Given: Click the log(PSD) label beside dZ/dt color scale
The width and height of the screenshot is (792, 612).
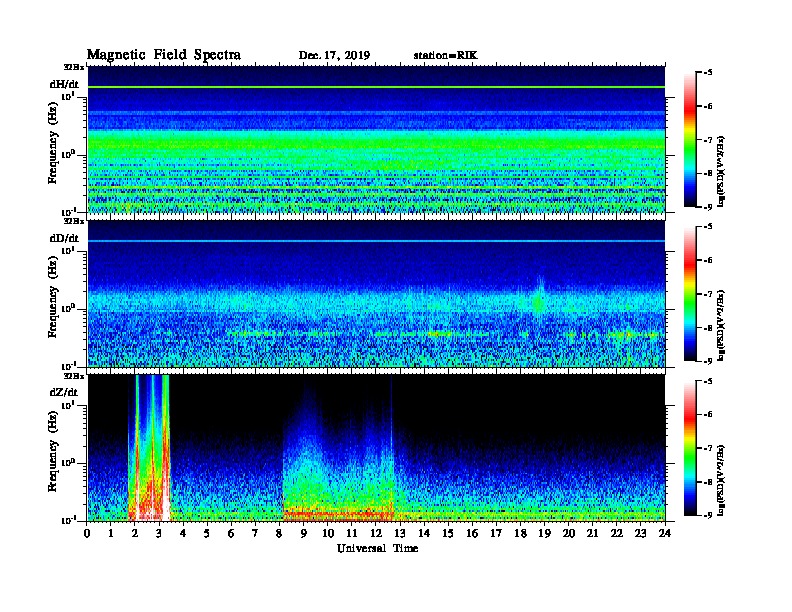Looking at the screenshot, I should click(721, 480).
